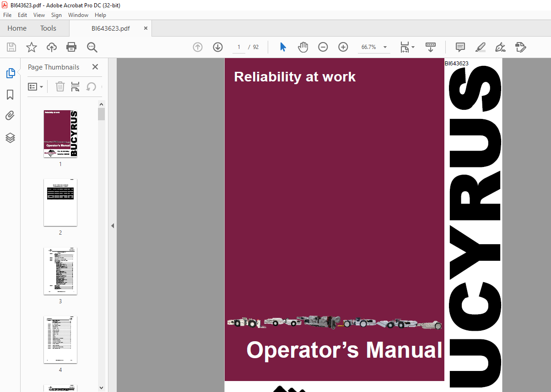Open the Attachments paperclip panel
This screenshot has width=551, height=392.
(x=10, y=116)
